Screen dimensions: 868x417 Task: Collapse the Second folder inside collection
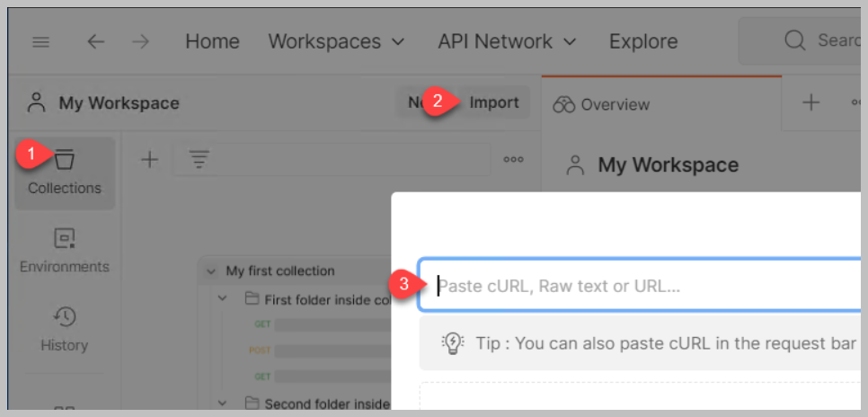point(224,404)
